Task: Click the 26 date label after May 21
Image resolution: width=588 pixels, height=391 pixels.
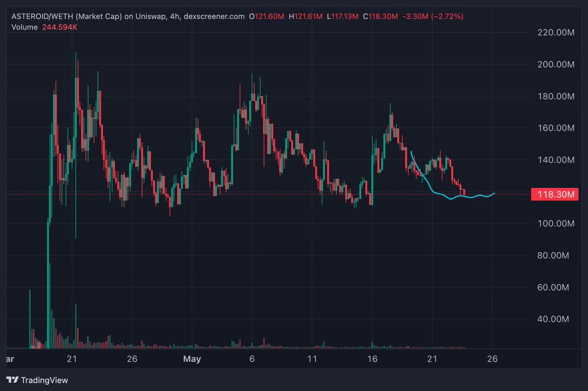Action: (x=492, y=359)
